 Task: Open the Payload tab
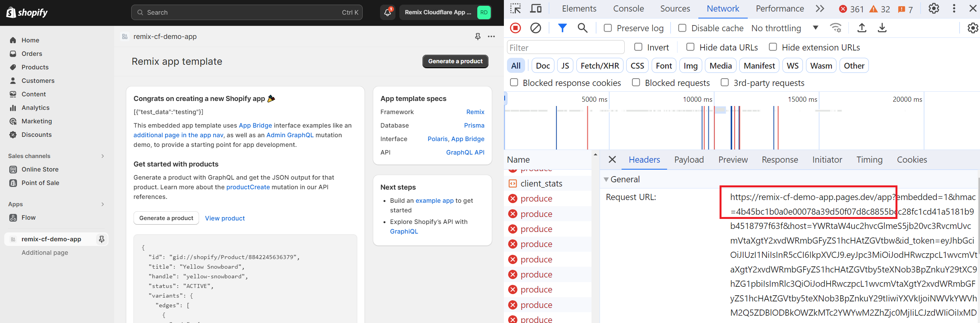pyautogui.click(x=689, y=160)
